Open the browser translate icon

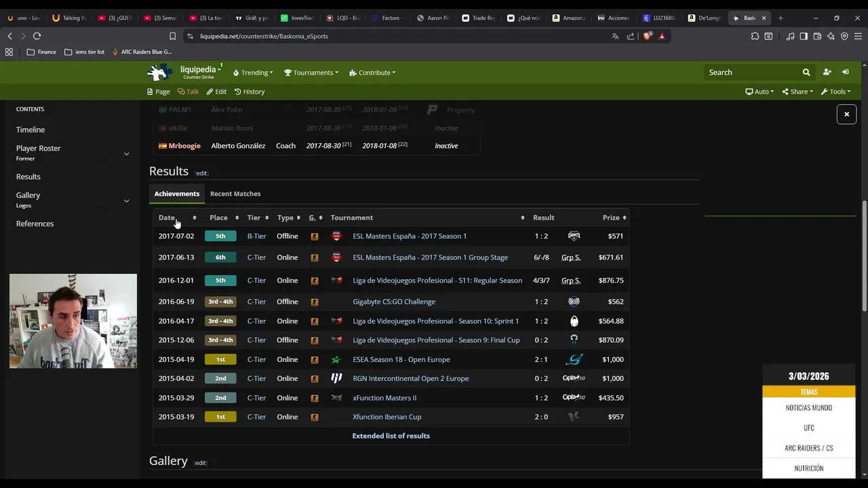click(x=615, y=36)
